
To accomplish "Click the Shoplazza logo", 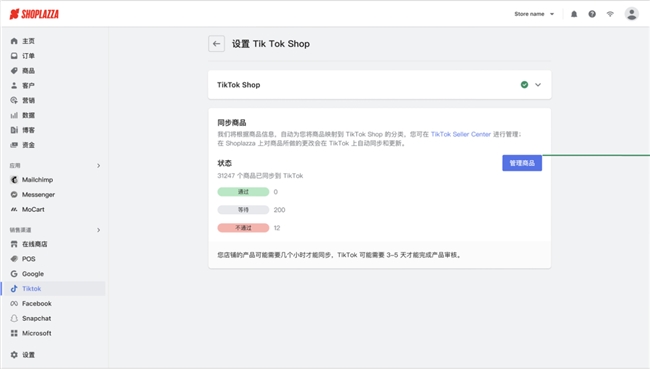I will click(x=34, y=14).
